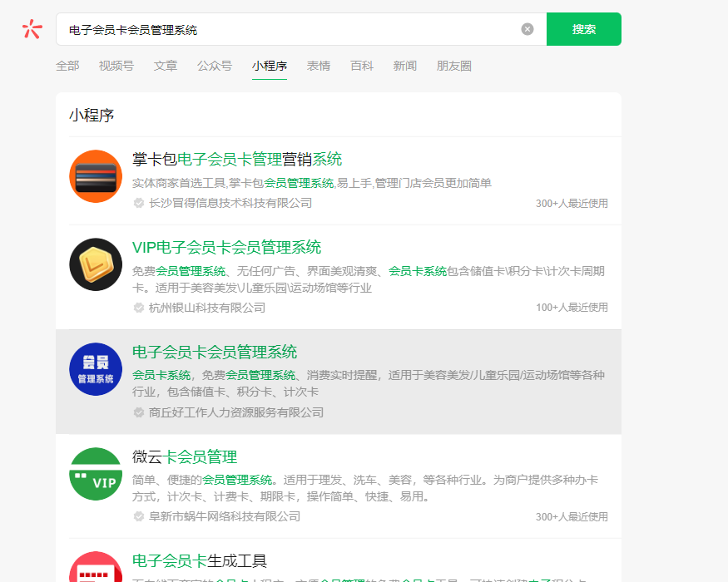
Task: Click 300+人最近使用 on the 微云卡 result
Action: 572,516
